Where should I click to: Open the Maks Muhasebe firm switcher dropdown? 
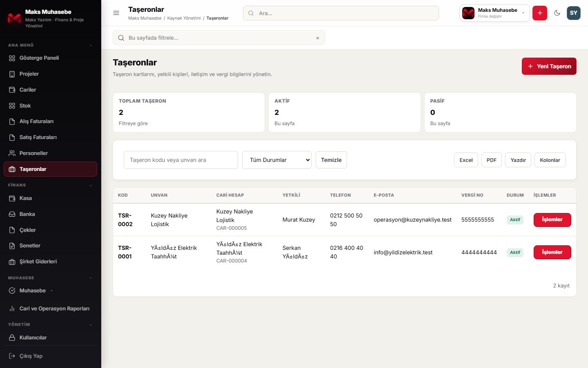point(494,13)
